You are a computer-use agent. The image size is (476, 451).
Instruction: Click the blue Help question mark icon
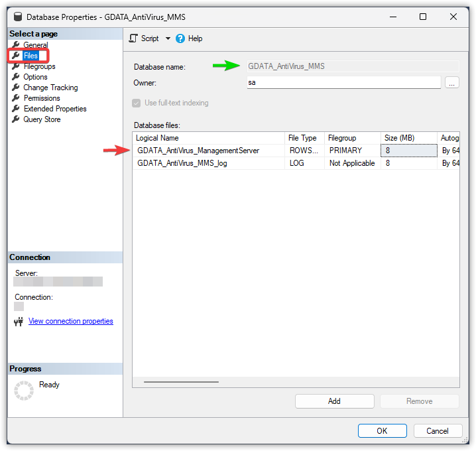180,38
